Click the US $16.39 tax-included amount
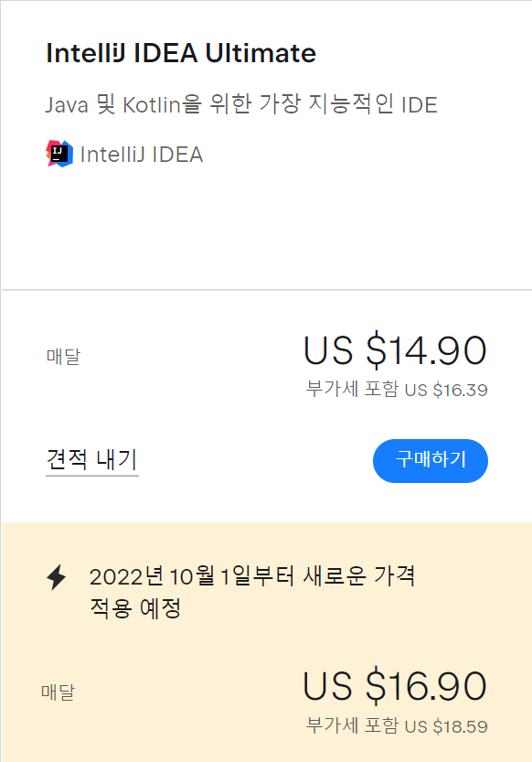Viewport: 532px width, 762px height. pyautogui.click(x=446, y=390)
